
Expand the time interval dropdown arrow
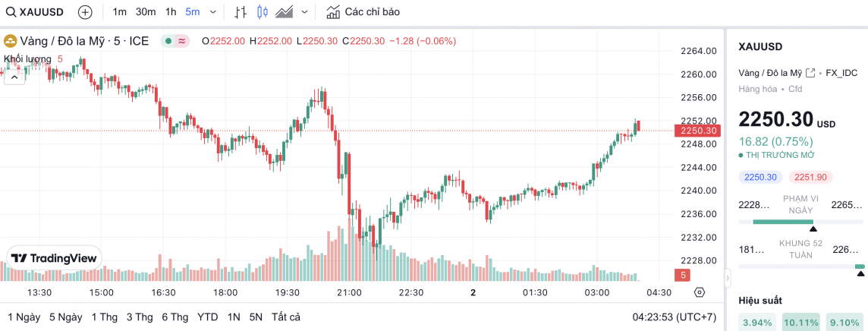coord(212,12)
